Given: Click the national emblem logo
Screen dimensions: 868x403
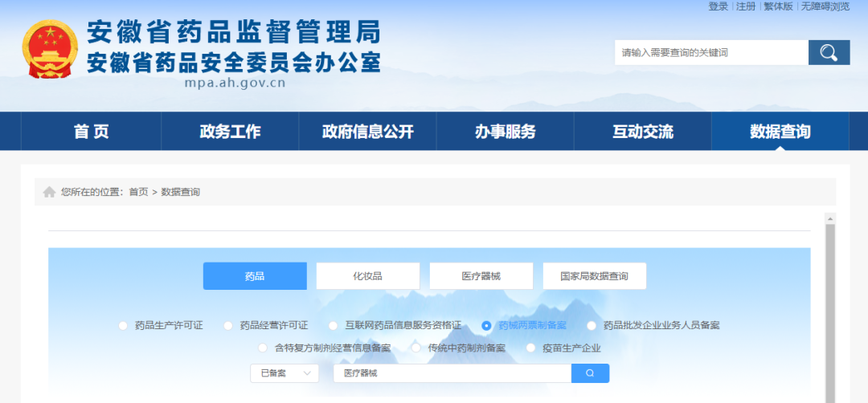Looking at the screenshot, I should [x=50, y=49].
